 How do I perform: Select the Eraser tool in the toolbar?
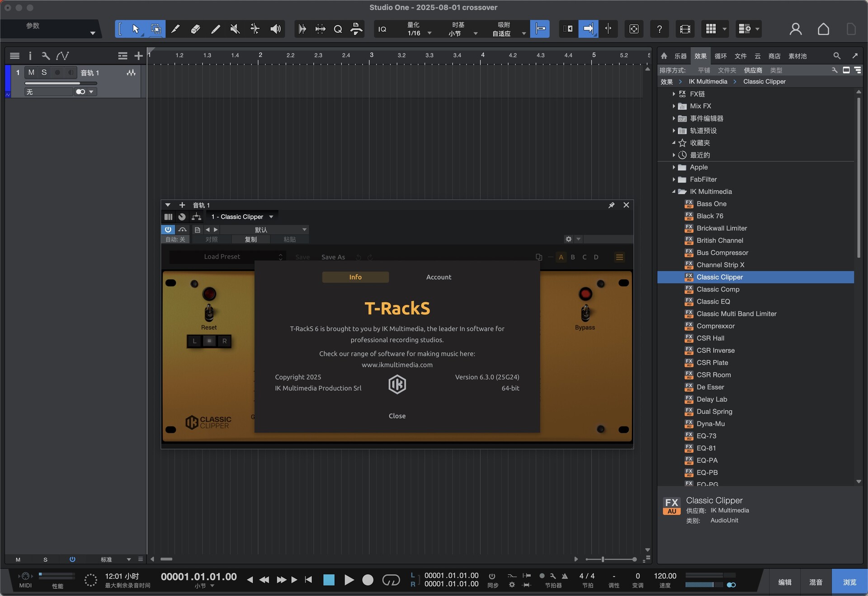(195, 29)
